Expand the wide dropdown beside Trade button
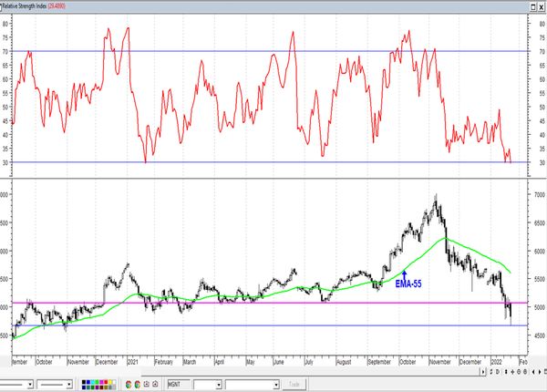The width and height of the screenshot is (547, 392). [x=277, y=384]
